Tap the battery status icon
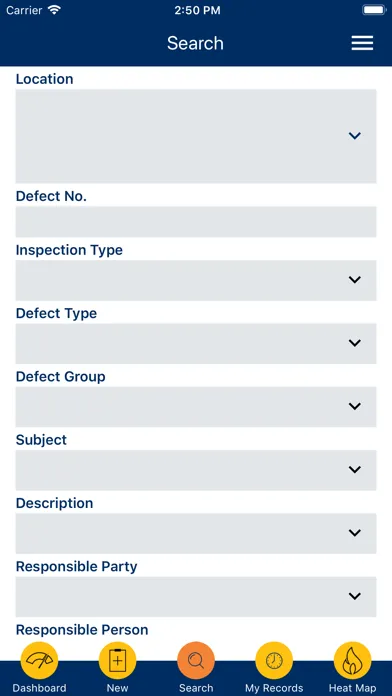Image resolution: width=392 pixels, height=696 pixels. pos(374,10)
